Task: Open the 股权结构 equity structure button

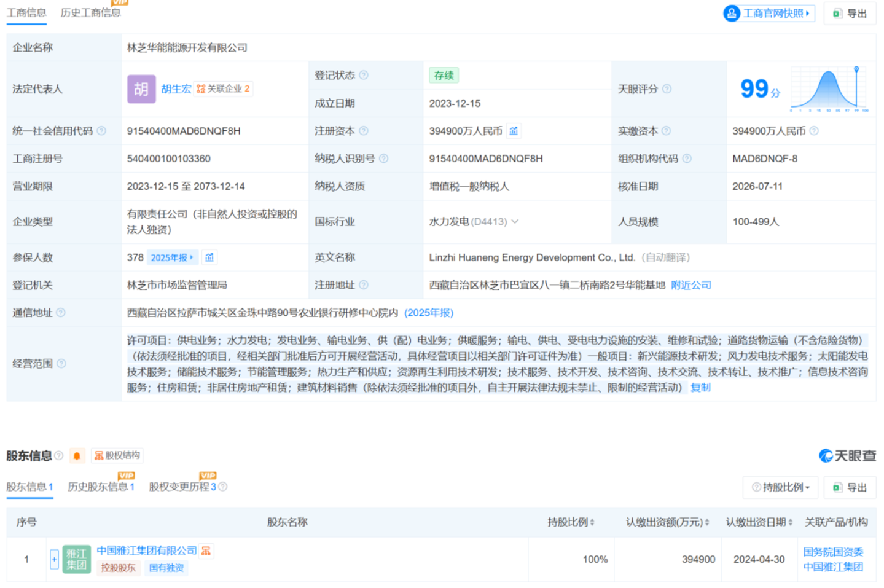Action: 117,455
